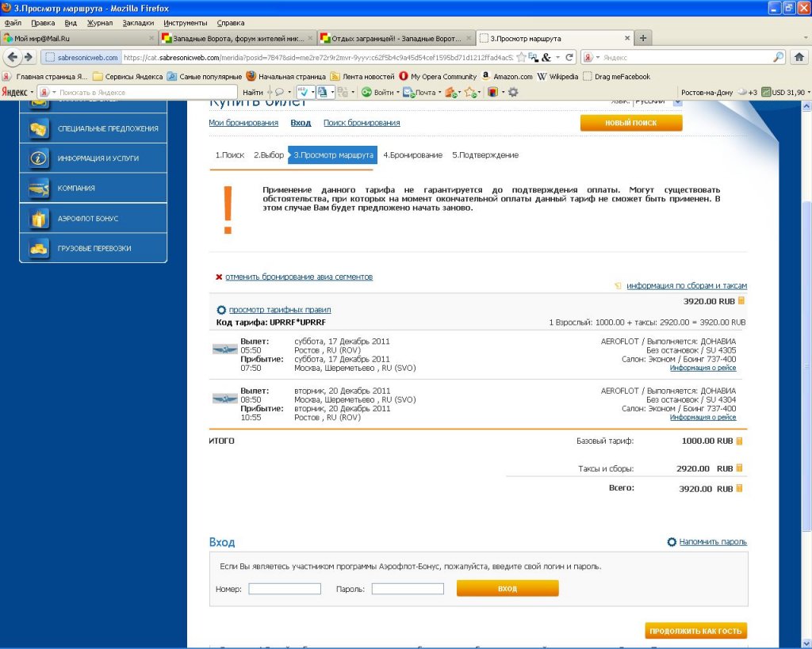Open the Язык language dropdown
Viewport: 812px width, 649px height.
click(677, 102)
